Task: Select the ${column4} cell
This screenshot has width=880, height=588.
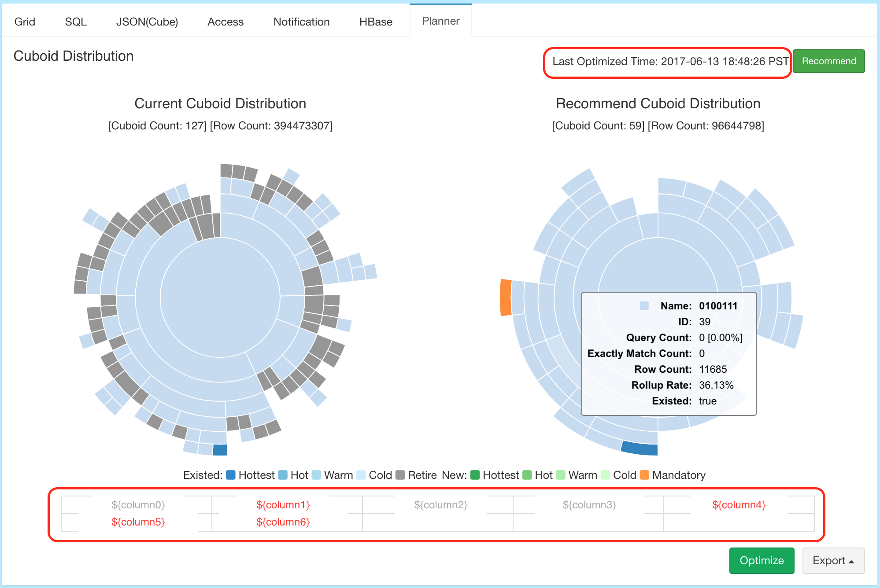Action: click(x=739, y=505)
